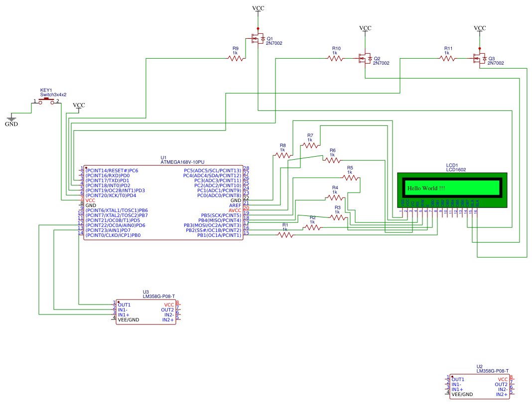Select the Q1 2N7002 MOSFET symbol
Screen dimensions: 532x404
coord(258,39)
